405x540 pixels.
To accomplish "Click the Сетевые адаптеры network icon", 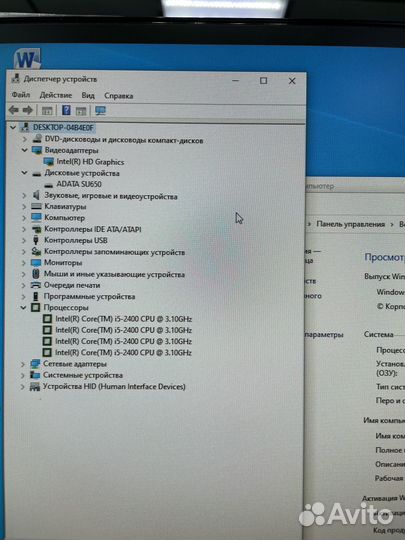I will tap(35, 364).
